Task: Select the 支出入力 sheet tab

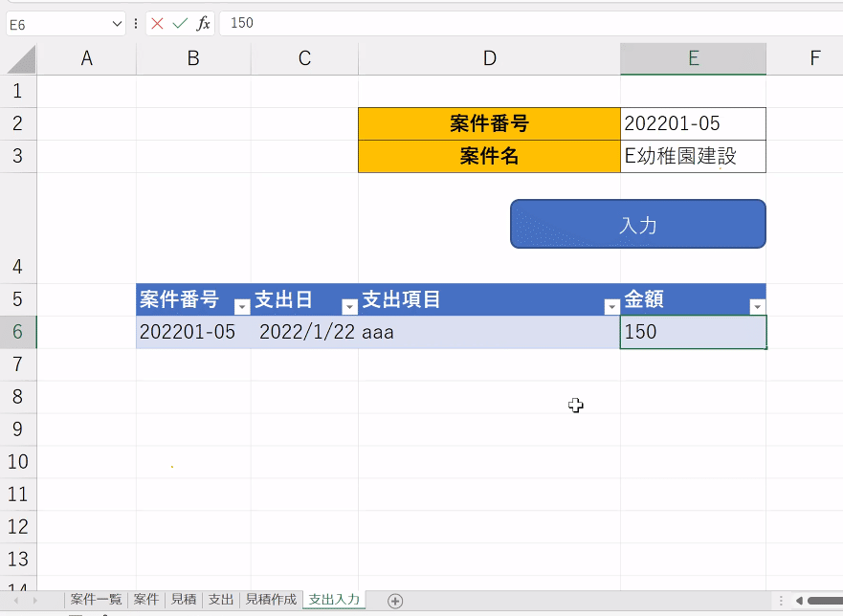Action: click(x=334, y=600)
